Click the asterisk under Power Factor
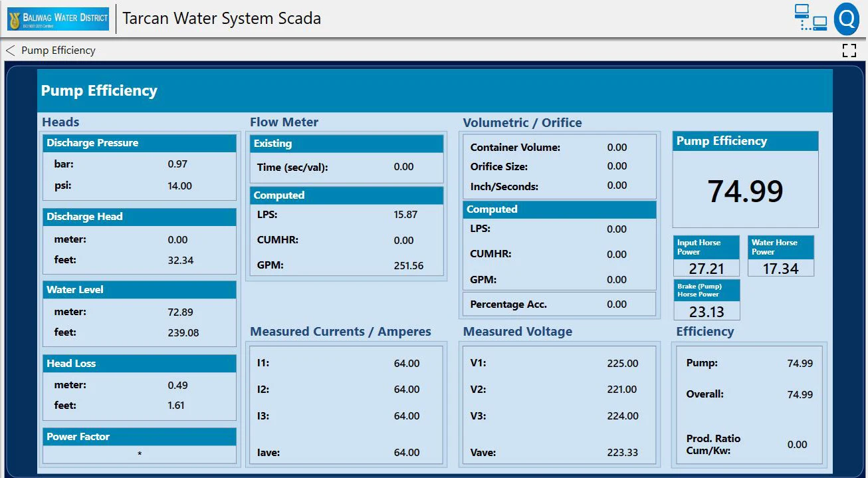Viewport: 868px width, 478px height. pos(140,455)
